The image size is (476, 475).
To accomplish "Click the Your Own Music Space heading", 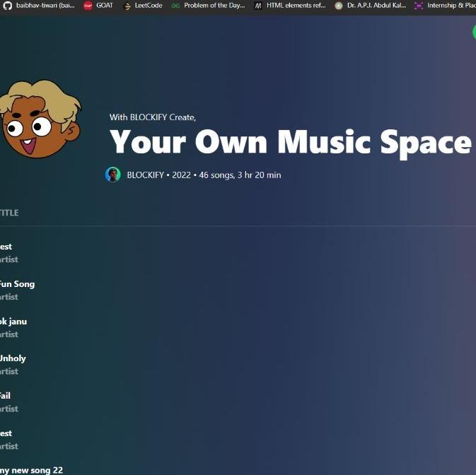I will (x=290, y=141).
